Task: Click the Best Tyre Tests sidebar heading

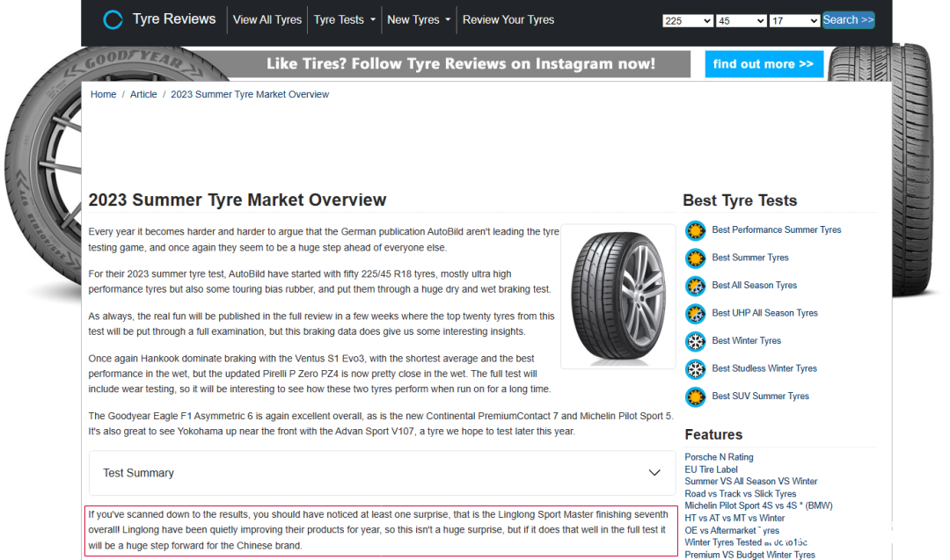Action: (x=740, y=200)
